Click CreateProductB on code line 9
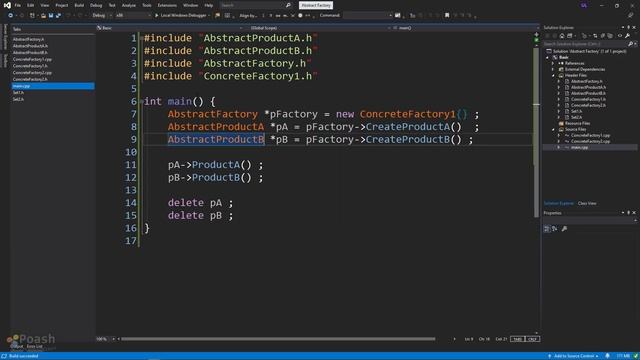This screenshot has width=640, height=360. [x=407, y=140]
